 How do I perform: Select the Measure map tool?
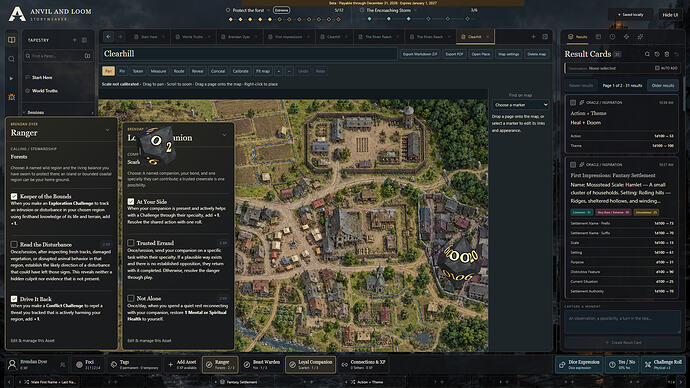tap(158, 71)
